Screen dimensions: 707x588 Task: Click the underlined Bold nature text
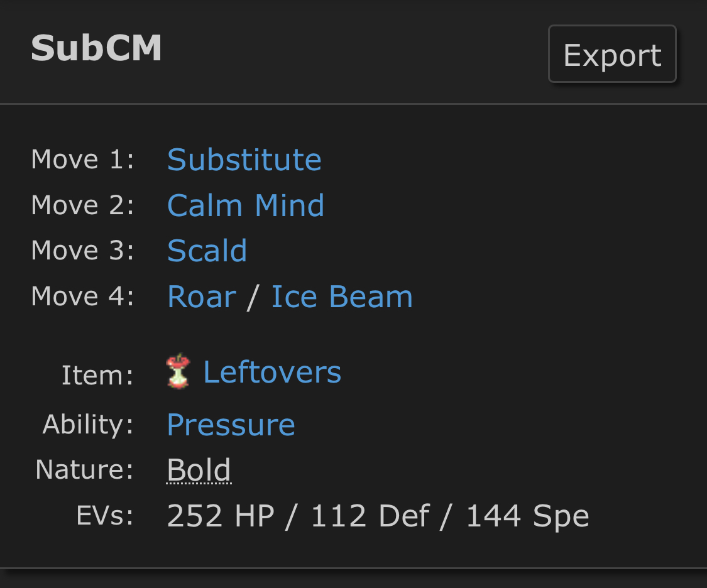(199, 470)
